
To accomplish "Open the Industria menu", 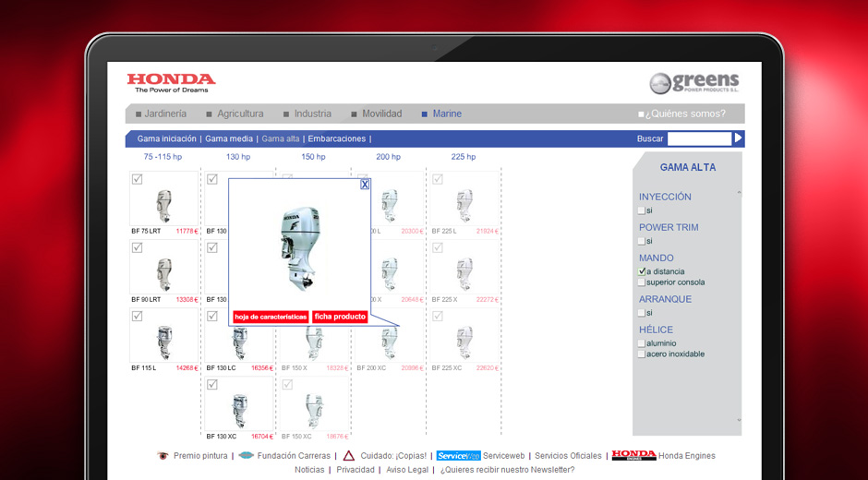I will tap(313, 114).
